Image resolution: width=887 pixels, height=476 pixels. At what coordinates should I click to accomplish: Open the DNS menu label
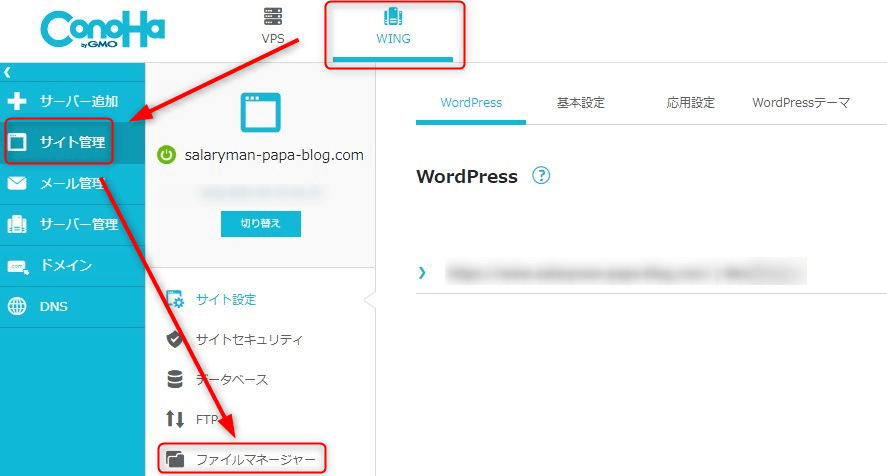pos(54,307)
